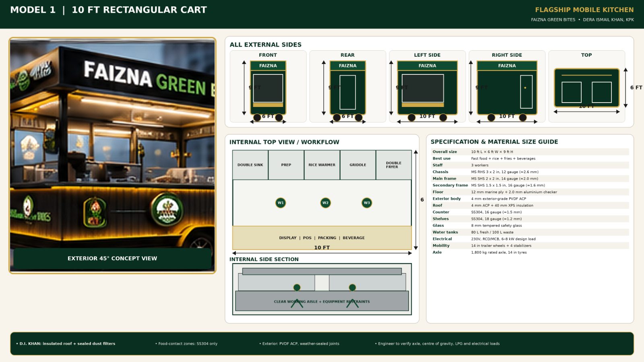Click '8 mm tempered safety glass' value
This screenshot has height=362, width=644.
click(496, 226)
